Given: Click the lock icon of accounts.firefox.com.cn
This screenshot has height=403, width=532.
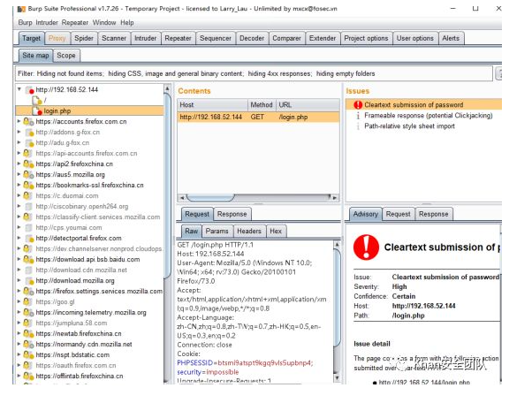Looking at the screenshot, I should 28,121.
